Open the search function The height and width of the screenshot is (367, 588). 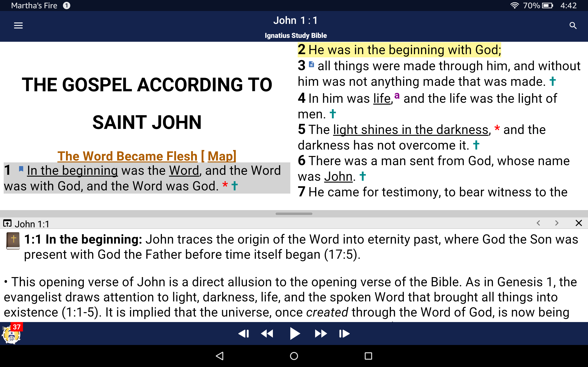(x=573, y=25)
